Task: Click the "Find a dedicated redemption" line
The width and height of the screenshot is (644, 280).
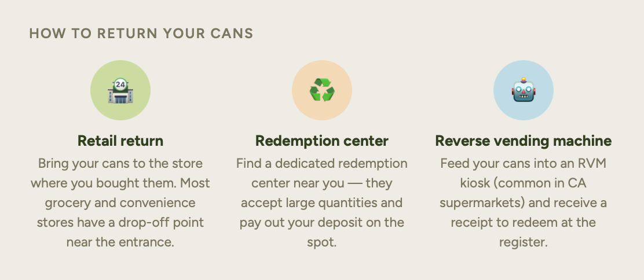Action: tap(322, 163)
